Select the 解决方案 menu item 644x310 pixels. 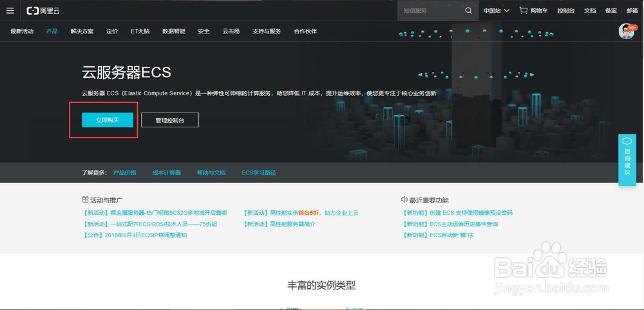click(82, 31)
